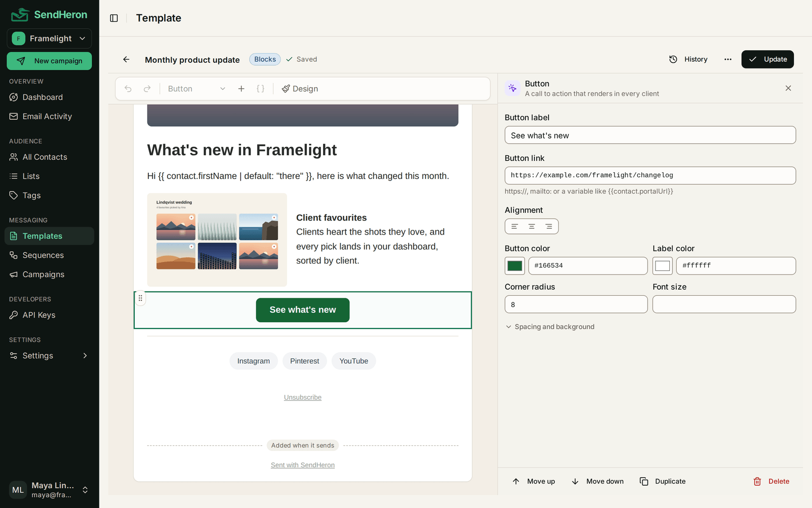Go to Dashboard in sidebar
The image size is (812, 508).
[x=49, y=97]
